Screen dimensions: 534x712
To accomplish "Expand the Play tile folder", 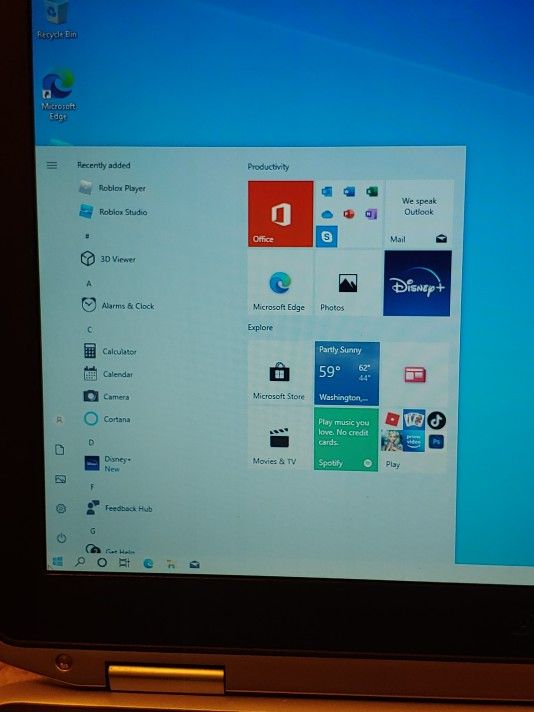I will [414, 439].
